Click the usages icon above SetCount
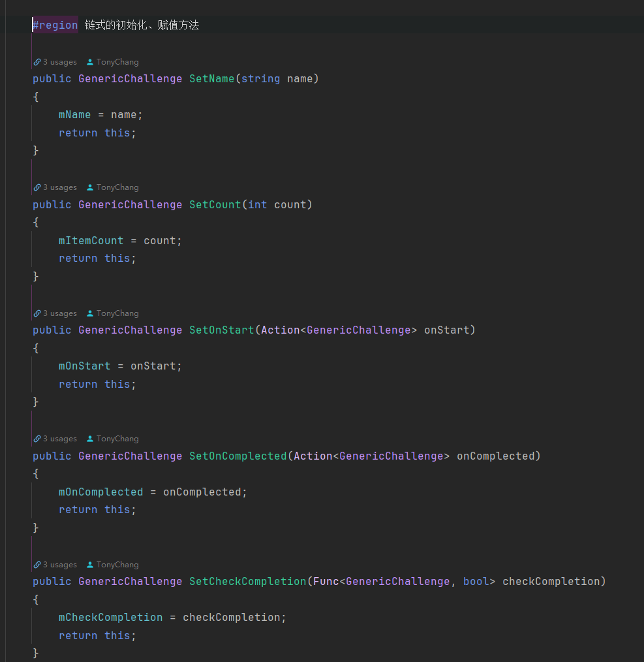This screenshot has height=662, width=644. click(x=37, y=187)
